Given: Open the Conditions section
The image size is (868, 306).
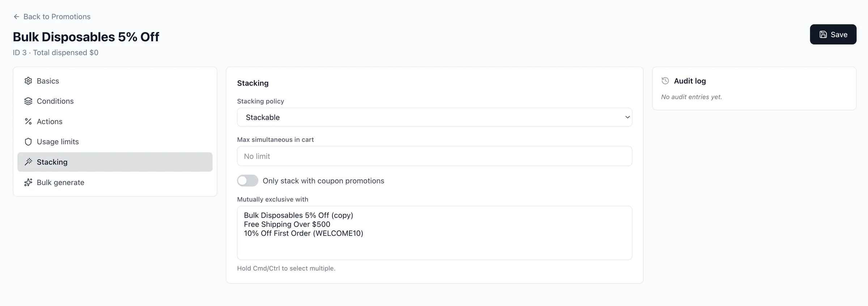Looking at the screenshot, I should point(55,101).
